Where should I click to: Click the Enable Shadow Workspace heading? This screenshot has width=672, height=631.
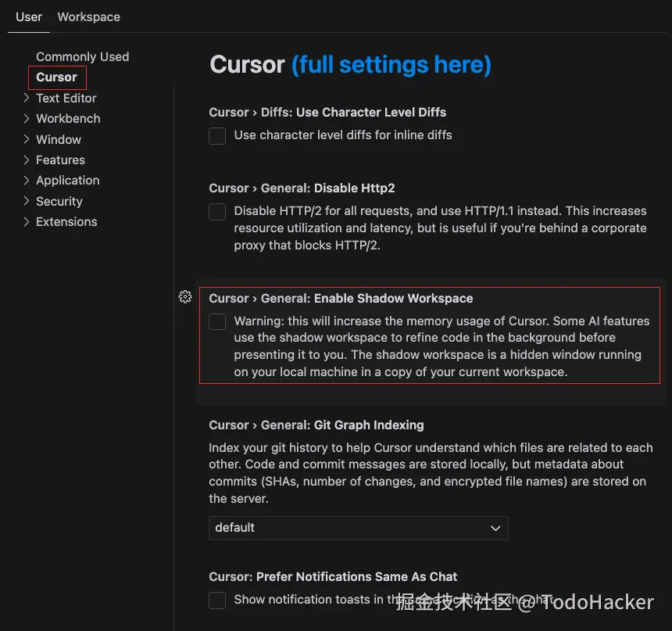[341, 299]
